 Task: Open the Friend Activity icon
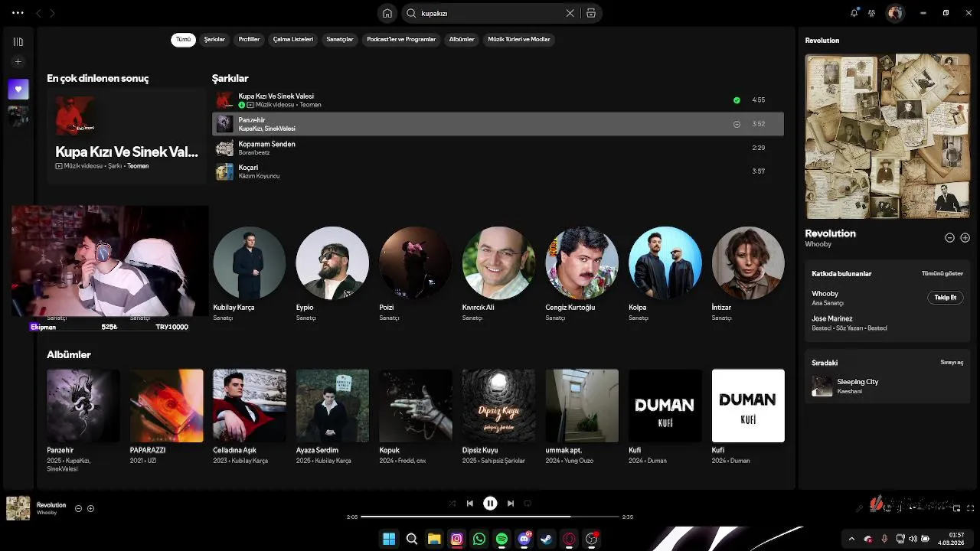(871, 13)
